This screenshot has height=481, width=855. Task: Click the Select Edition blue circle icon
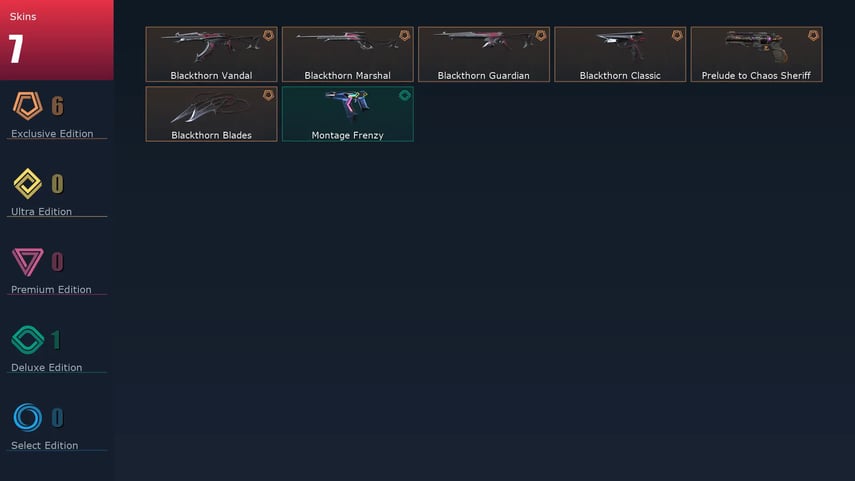click(27, 418)
